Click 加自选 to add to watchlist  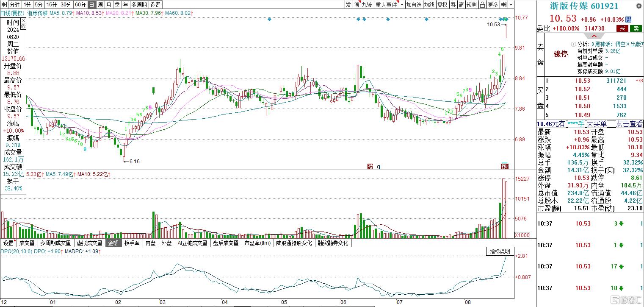(x=414, y=5)
